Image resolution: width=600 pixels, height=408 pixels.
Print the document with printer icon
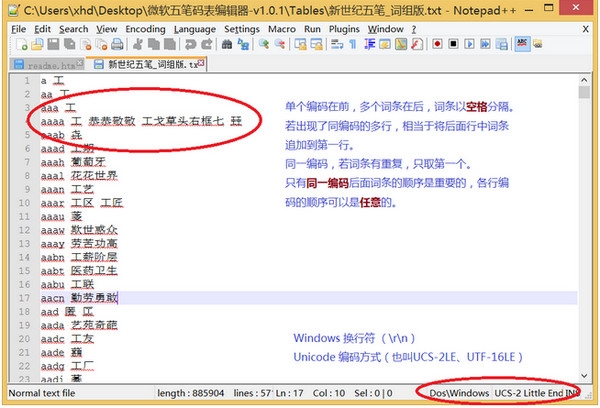(x=117, y=44)
